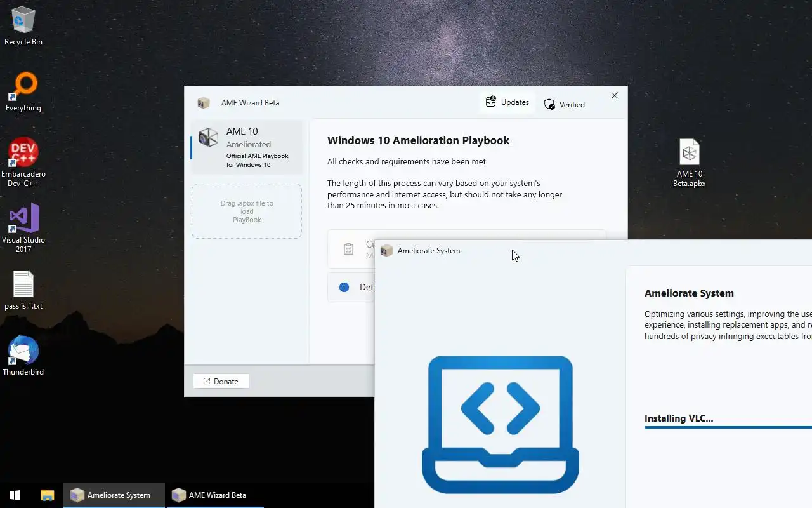
Task: Click the Installing VLC progress bar
Action: 728,427
